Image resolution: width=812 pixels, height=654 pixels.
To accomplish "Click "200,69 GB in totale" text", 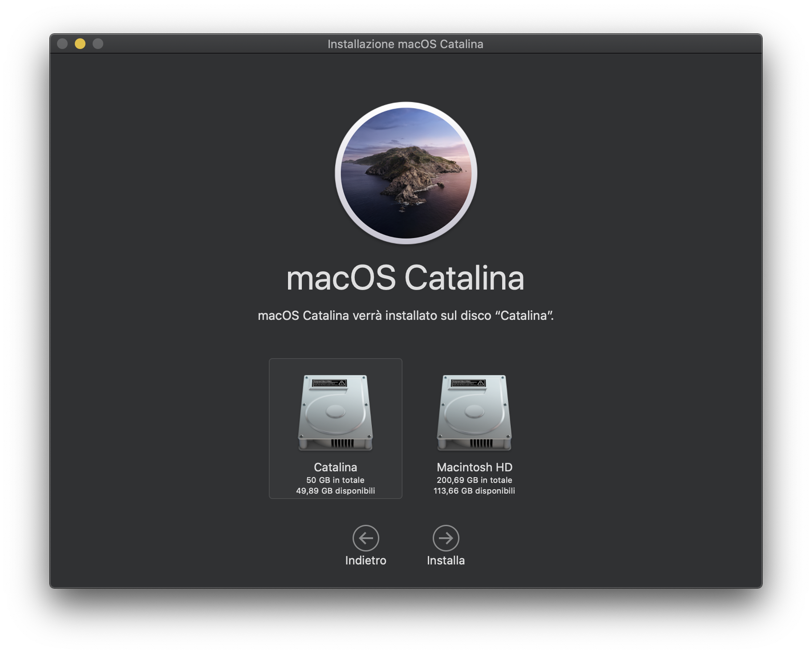I will [475, 480].
